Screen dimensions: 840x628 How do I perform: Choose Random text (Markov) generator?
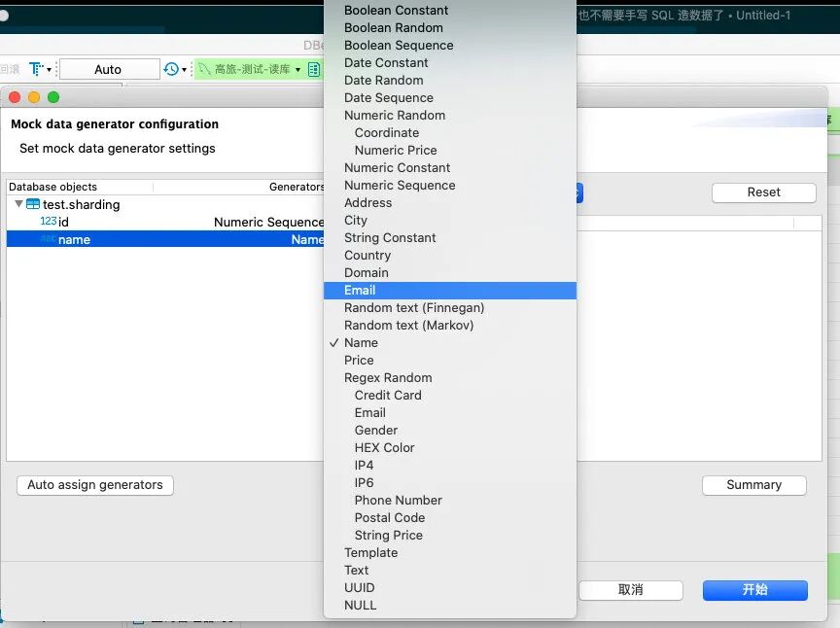click(408, 326)
